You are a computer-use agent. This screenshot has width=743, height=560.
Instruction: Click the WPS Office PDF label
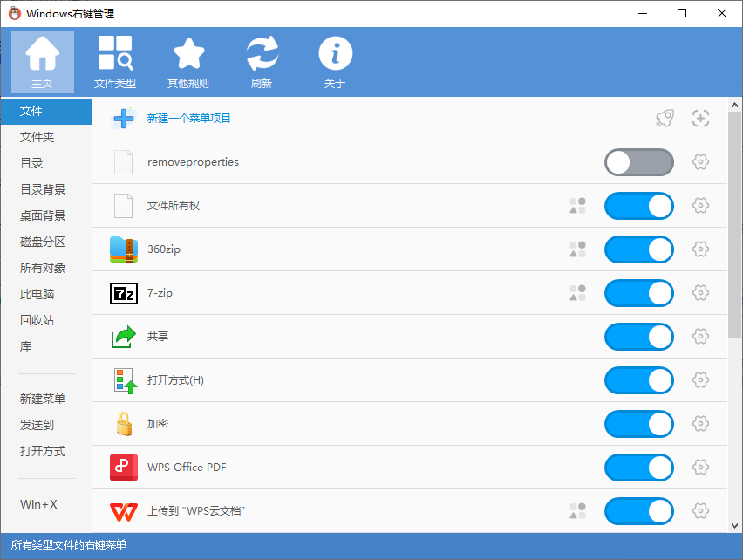click(187, 468)
